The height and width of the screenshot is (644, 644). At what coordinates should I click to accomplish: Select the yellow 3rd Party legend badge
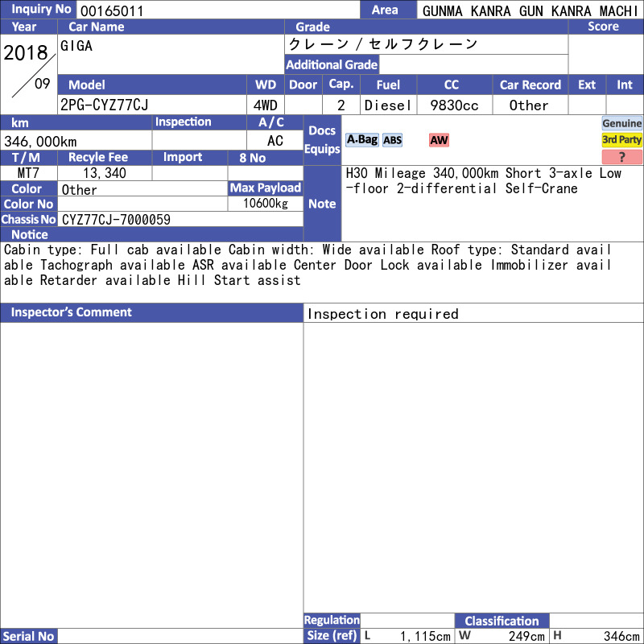coord(621,139)
